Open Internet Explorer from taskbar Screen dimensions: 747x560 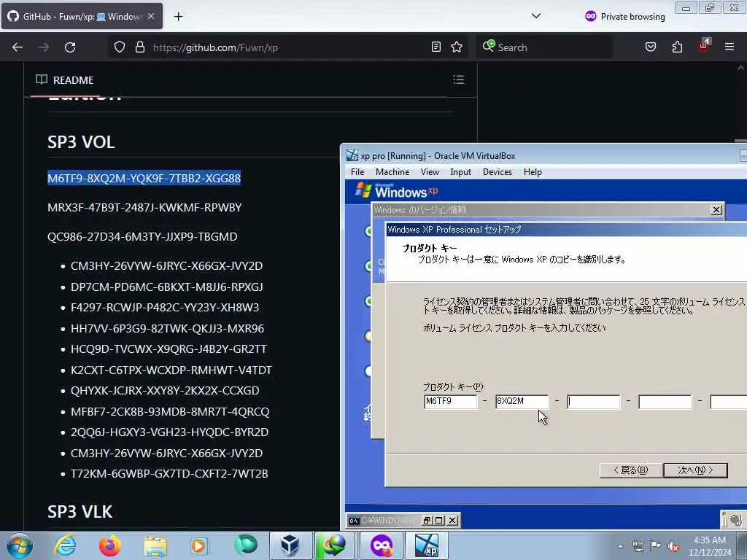coord(65,545)
